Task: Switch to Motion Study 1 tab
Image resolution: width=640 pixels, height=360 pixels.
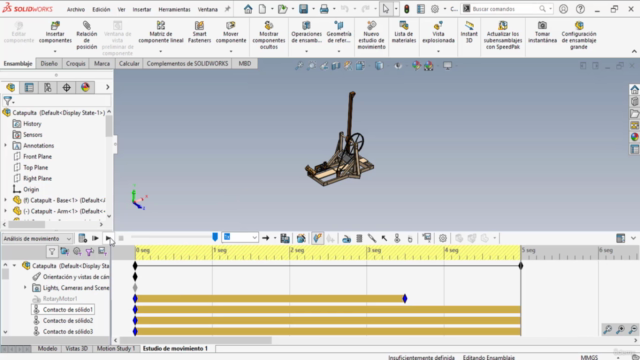Action: pyautogui.click(x=116, y=349)
